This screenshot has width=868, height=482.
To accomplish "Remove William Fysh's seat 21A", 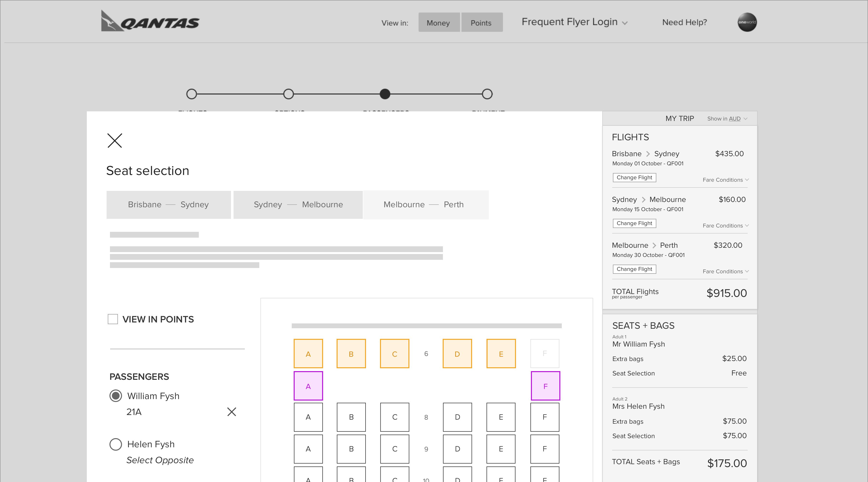I will 231,412.
